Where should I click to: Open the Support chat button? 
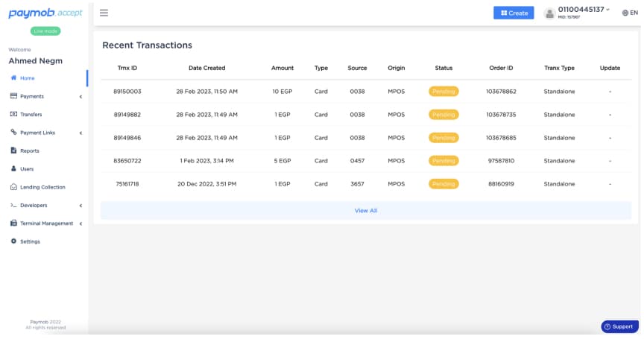[619, 326]
